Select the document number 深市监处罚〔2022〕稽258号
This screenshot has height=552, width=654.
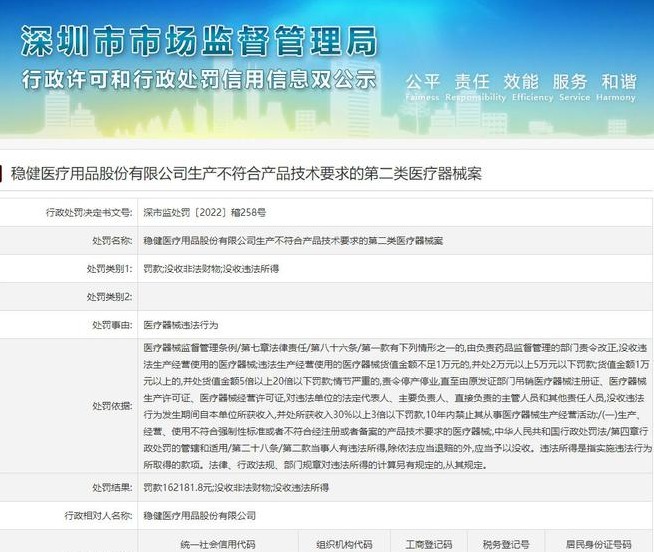[204, 212]
